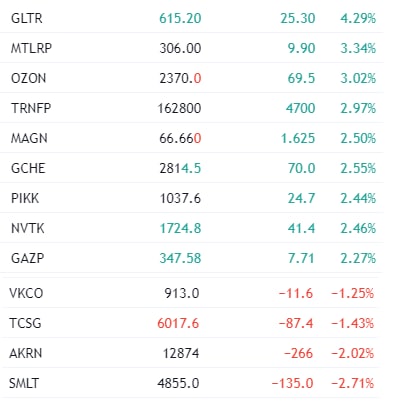Click the AKRN percent change −2.02%
This screenshot has height=406, width=397.
pyautogui.click(x=353, y=353)
